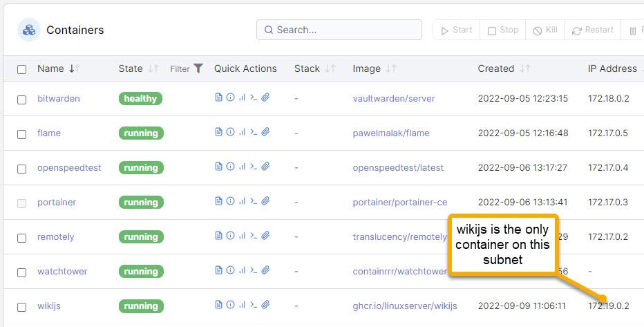
Task: Sort containers by Name column
Action: (50, 68)
